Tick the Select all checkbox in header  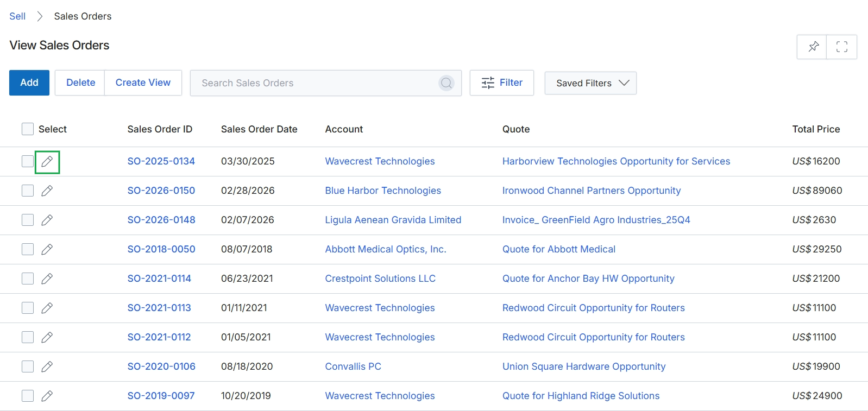click(28, 129)
